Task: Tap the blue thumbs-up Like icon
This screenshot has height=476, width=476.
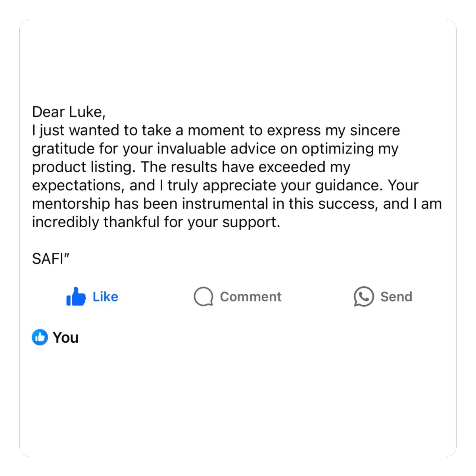Action: (76, 296)
